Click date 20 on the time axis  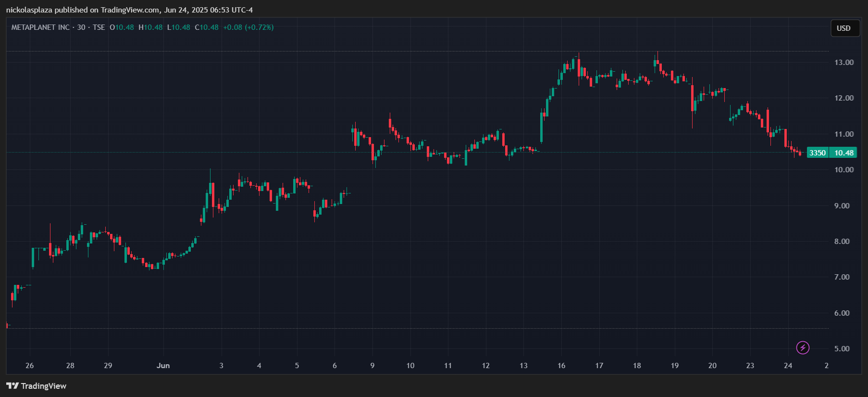(x=712, y=365)
